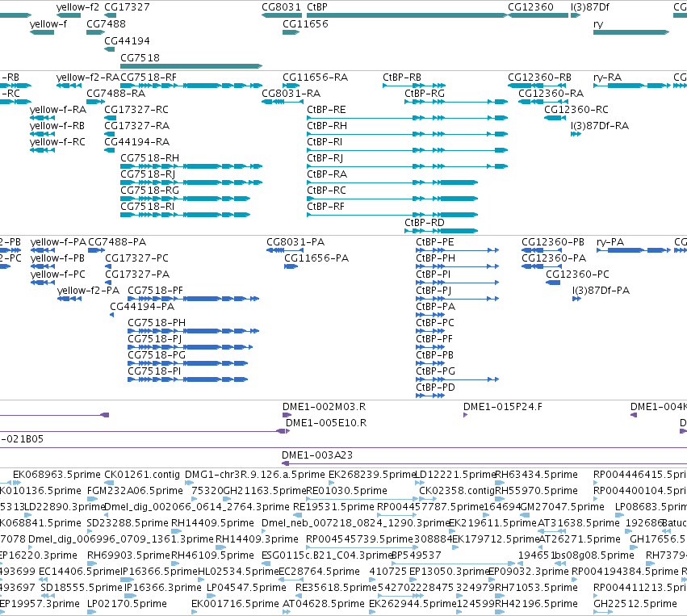This screenshot has height=616, width=687.
Task: Click transcript CG7518-RH
Action: (191, 166)
